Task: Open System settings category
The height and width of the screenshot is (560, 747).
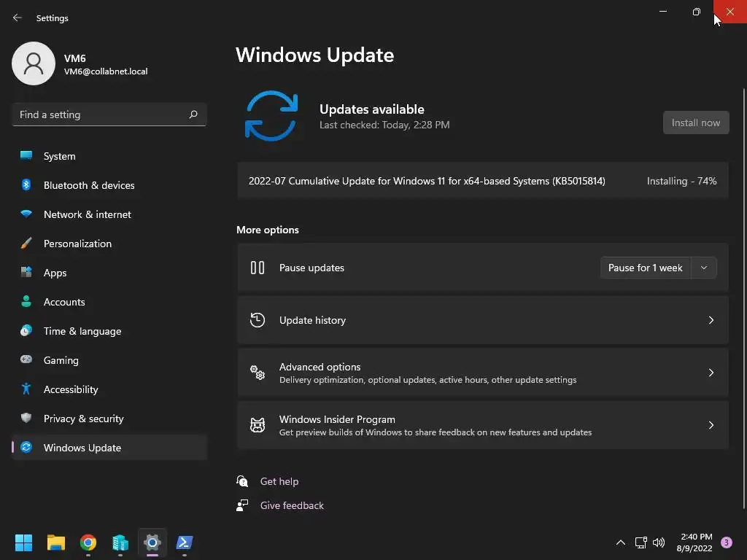Action: pos(109,156)
